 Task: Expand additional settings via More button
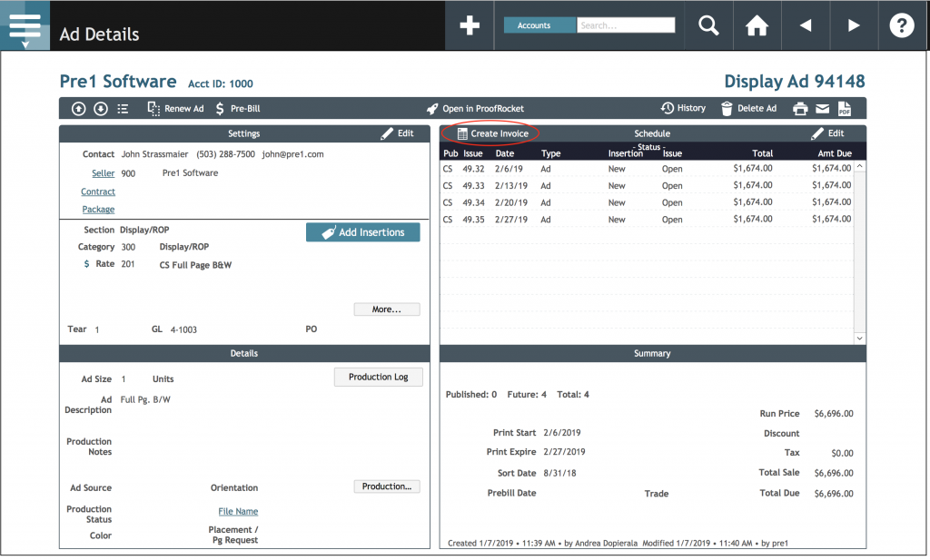click(x=386, y=309)
